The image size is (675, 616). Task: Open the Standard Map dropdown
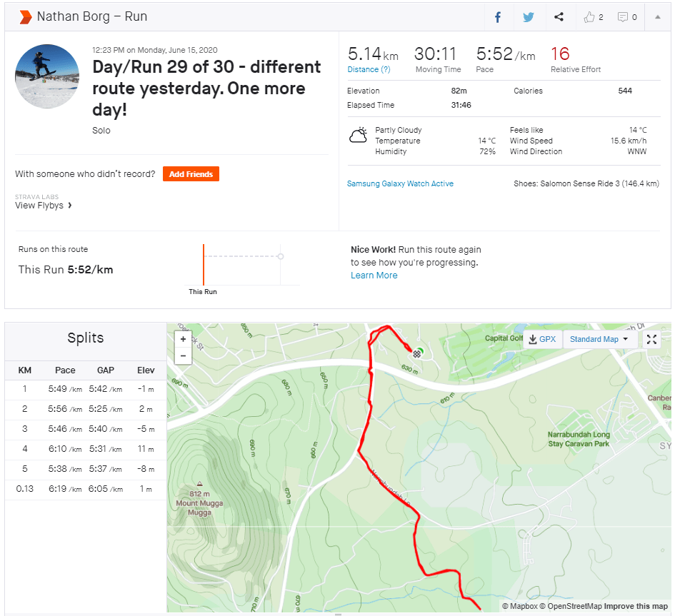599,339
